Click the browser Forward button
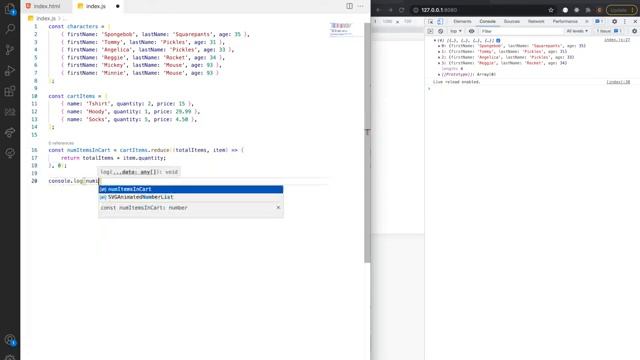The height and width of the screenshot is (360, 640). coord(390,10)
